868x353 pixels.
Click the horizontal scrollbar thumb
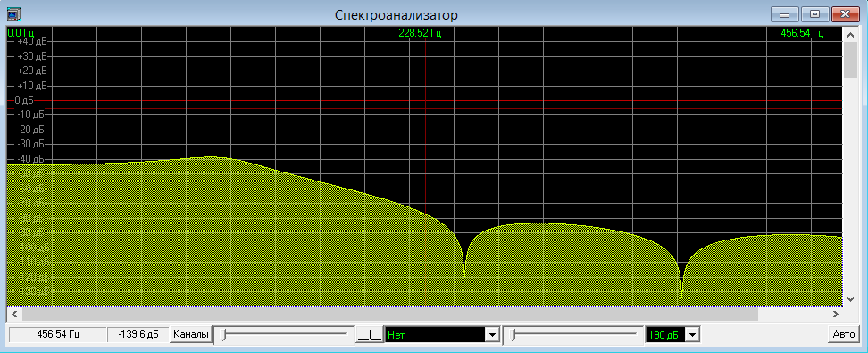[389, 315]
